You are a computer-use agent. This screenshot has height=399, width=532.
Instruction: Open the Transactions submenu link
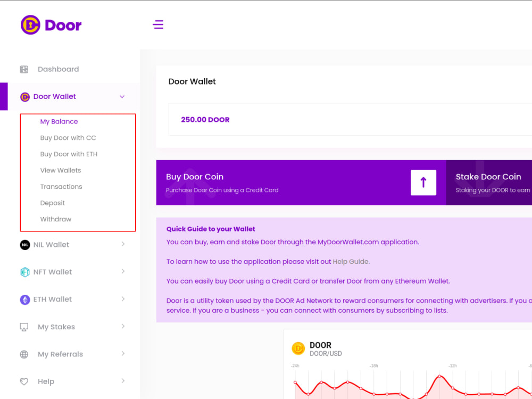point(61,187)
